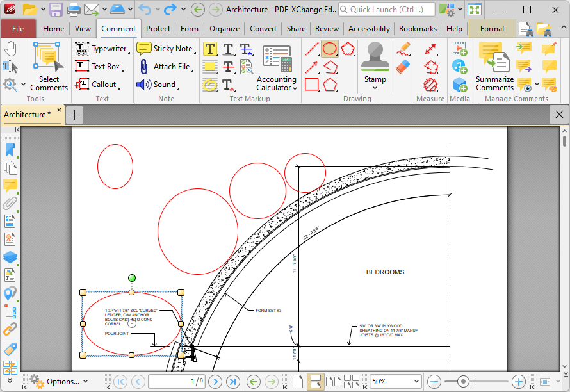
Task: Open the Bookmarks side pane
Action: pos(10,150)
